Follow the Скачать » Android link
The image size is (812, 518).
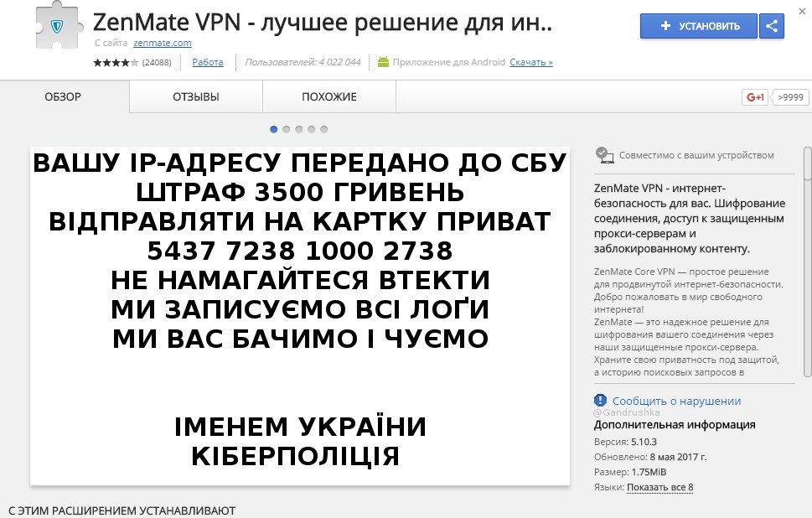coord(531,62)
